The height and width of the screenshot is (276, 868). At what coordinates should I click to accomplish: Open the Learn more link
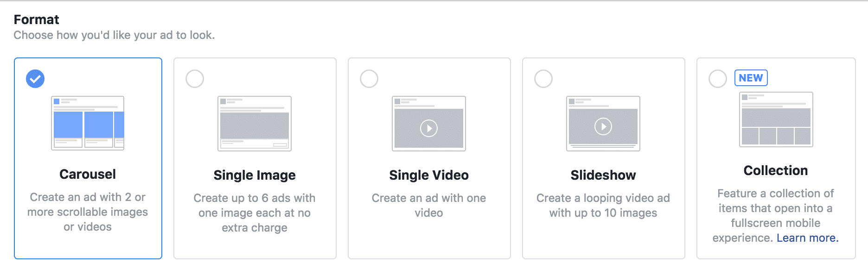(x=808, y=238)
